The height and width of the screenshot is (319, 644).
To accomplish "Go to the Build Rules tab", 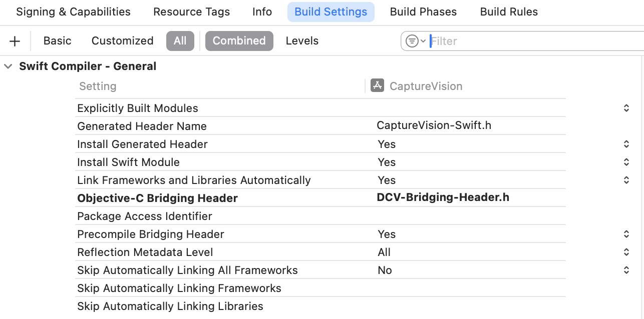I will coord(509,12).
